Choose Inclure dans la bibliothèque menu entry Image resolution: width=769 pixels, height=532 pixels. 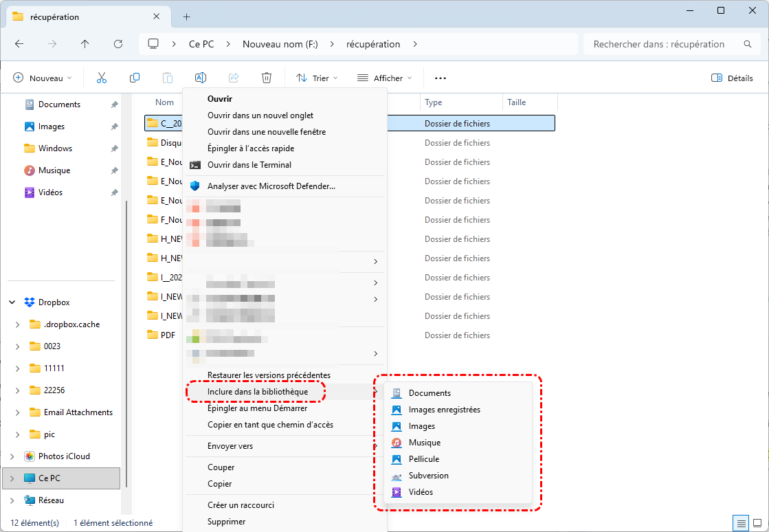(257, 391)
